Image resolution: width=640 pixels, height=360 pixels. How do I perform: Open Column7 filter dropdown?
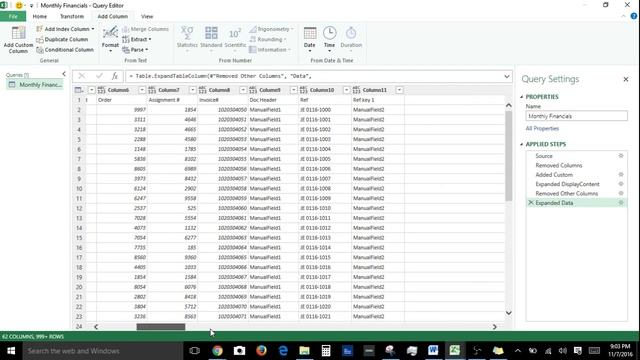pos(192,90)
